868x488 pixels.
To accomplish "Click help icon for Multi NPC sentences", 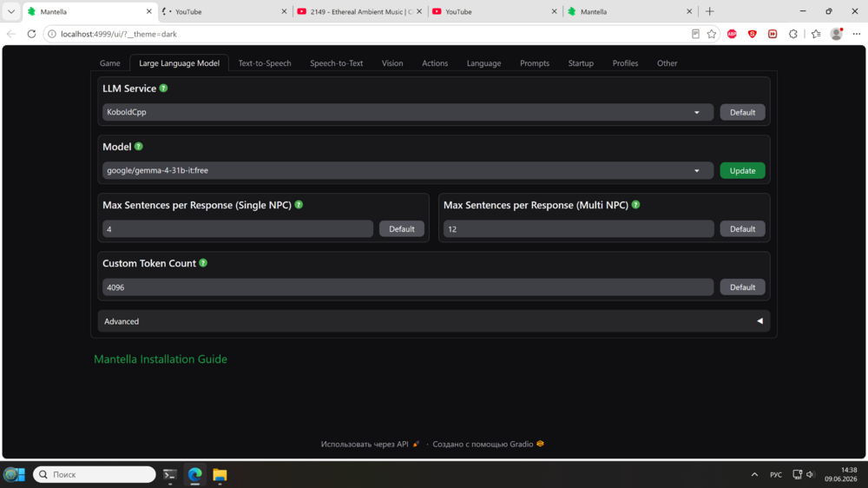I will click(635, 204).
